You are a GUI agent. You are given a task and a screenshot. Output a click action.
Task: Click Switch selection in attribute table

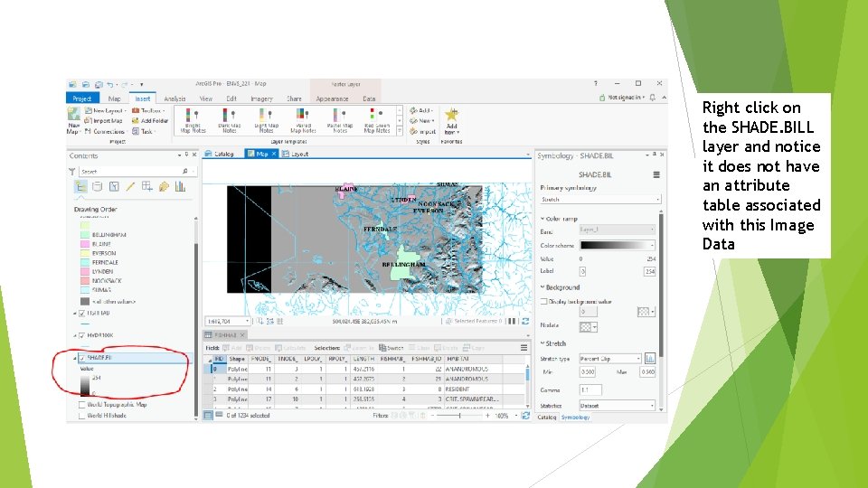click(x=392, y=348)
